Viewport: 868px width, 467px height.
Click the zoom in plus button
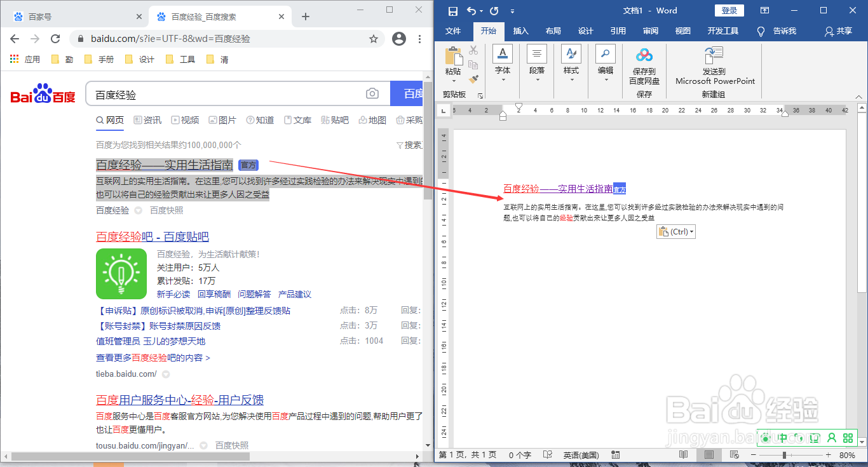tap(828, 455)
